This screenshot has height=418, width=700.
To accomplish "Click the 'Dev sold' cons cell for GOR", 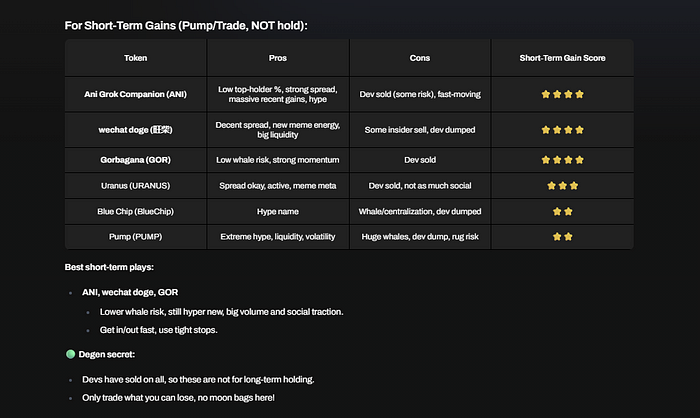I will click(x=420, y=160).
